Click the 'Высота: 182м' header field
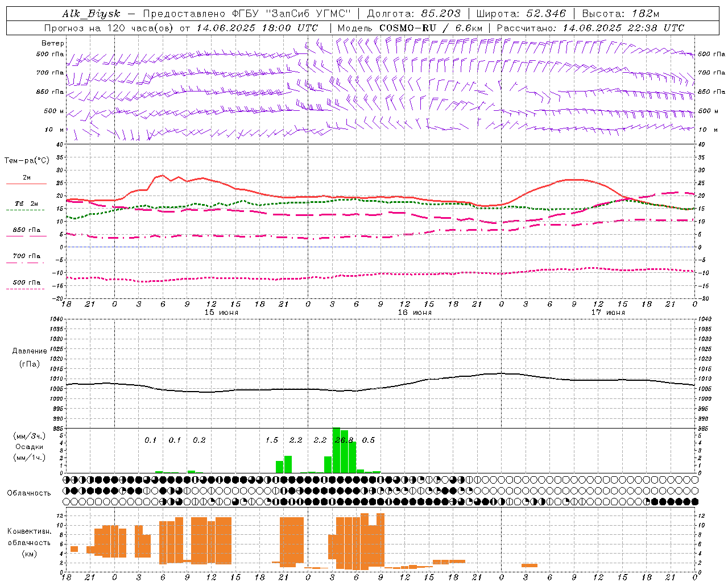 click(x=621, y=14)
